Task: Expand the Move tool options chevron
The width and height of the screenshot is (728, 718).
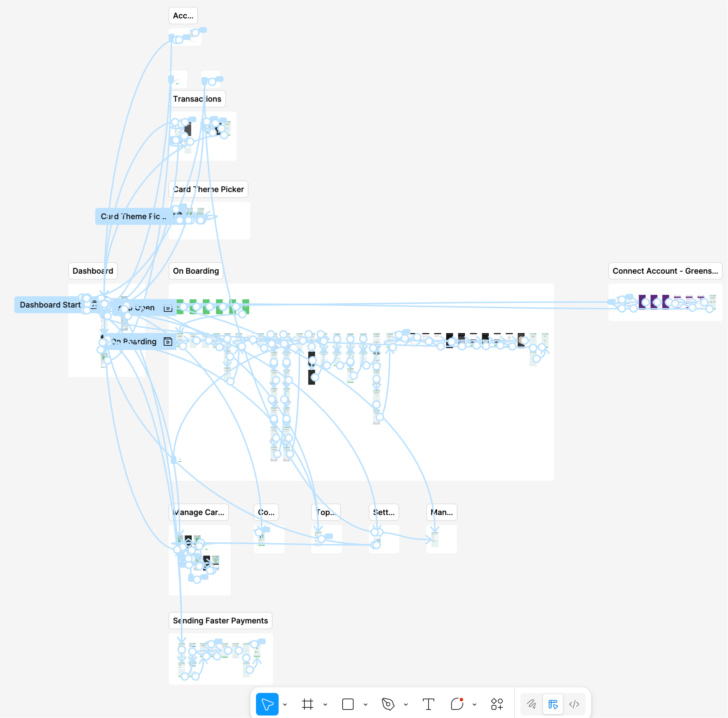Action: 285,704
